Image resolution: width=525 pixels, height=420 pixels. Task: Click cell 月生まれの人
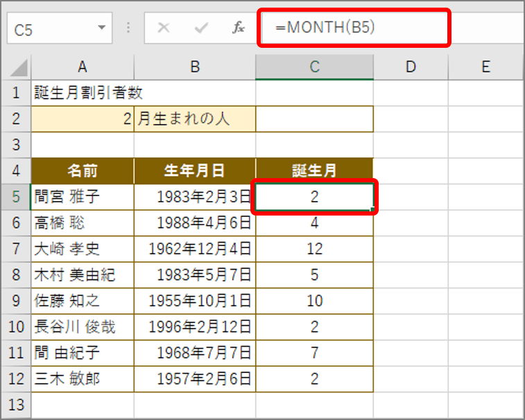coord(195,119)
